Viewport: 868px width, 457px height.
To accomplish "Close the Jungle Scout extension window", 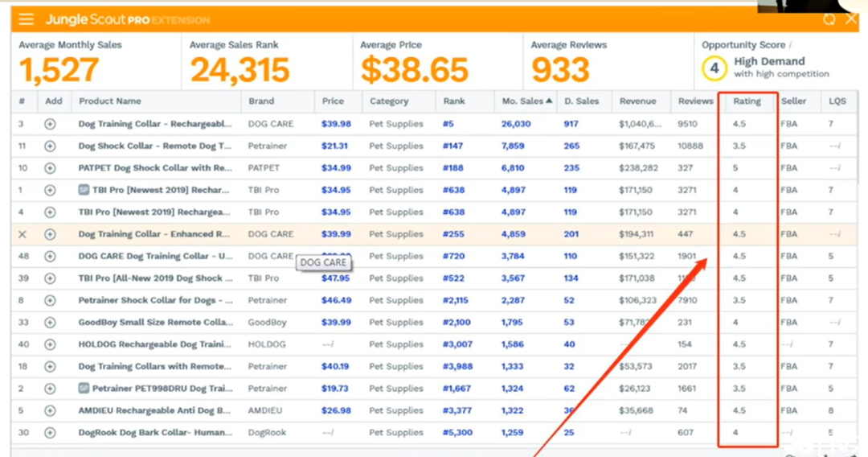I will [x=851, y=19].
